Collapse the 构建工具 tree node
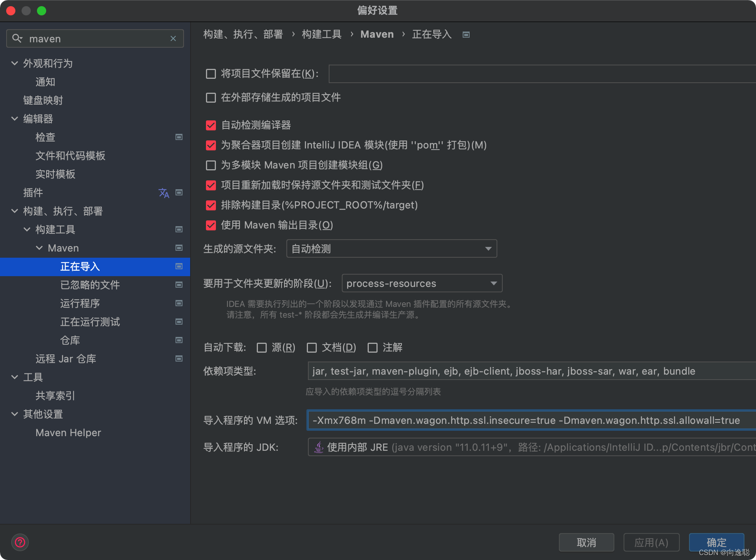The width and height of the screenshot is (756, 560). click(x=27, y=229)
